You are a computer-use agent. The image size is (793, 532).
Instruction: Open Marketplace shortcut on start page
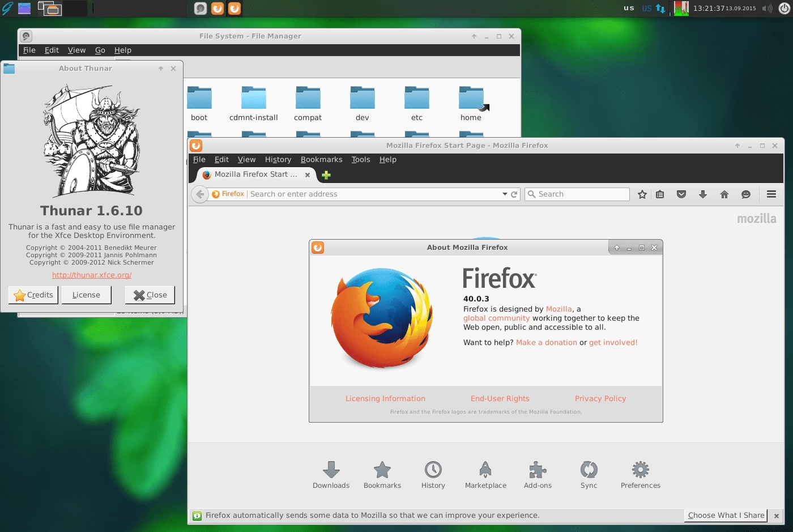(485, 475)
